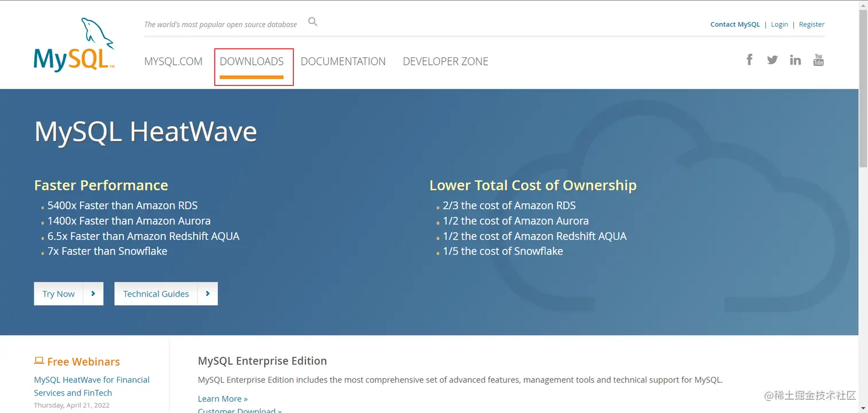
Task: Click '1/2 the cost of Amazon Aurora'
Action: tap(516, 221)
